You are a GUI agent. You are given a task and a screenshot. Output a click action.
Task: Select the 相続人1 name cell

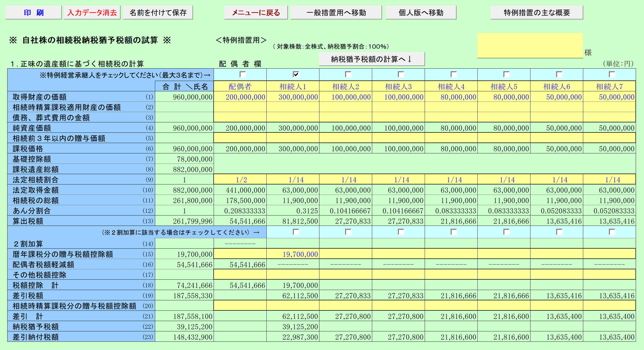[x=293, y=86]
